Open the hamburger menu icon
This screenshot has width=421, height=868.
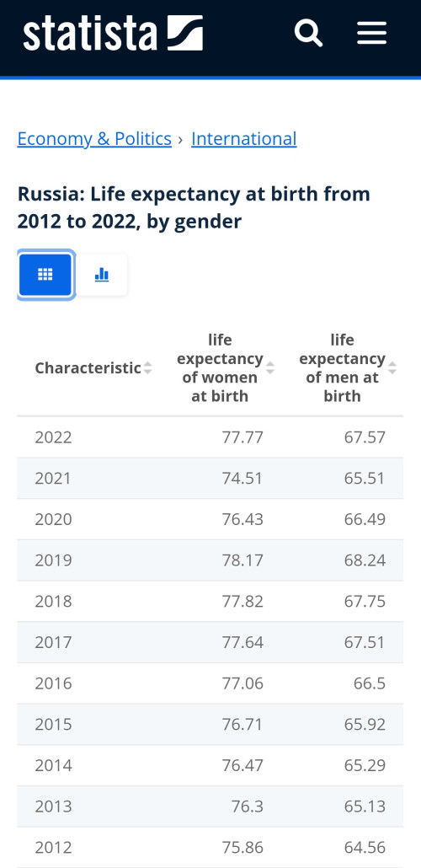coord(372,33)
